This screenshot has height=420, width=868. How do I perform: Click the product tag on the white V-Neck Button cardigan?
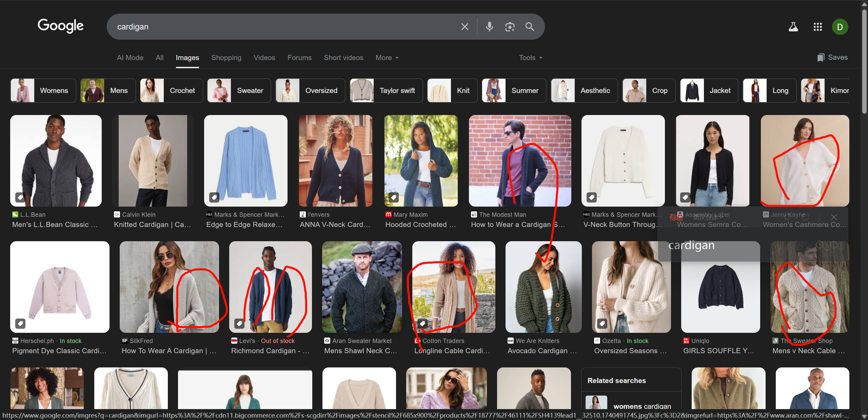pyautogui.click(x=592, y=197)
